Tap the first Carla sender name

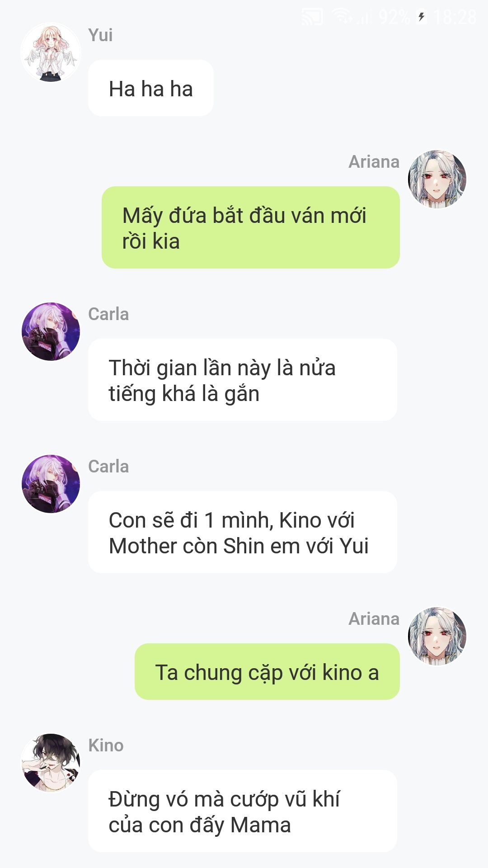(x=108, y=314)
